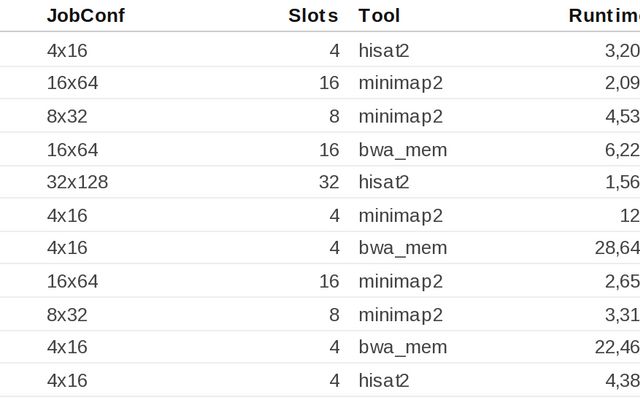The height and width of the screenshot is (400, 640).
Task: Select bwa_mem in the 6,22 runtime row
Action: tap(402, 150)
